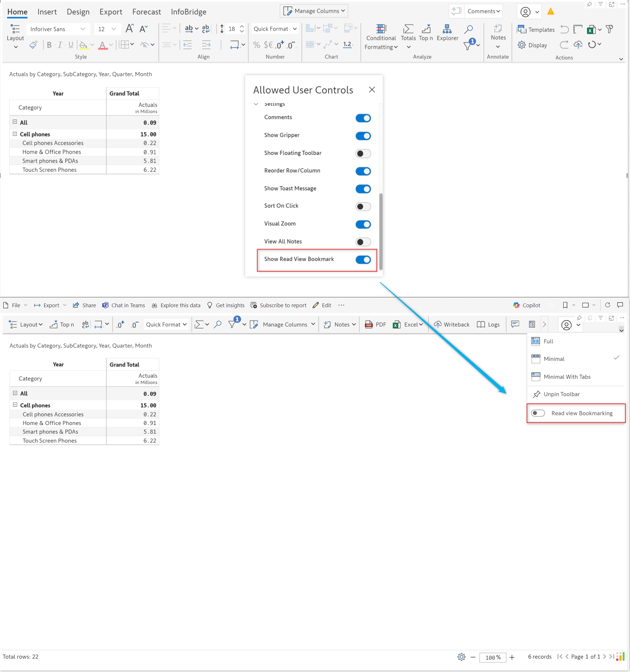Select the Minimal With Tabs option
630x672 pixels.
tap(567, 377)
